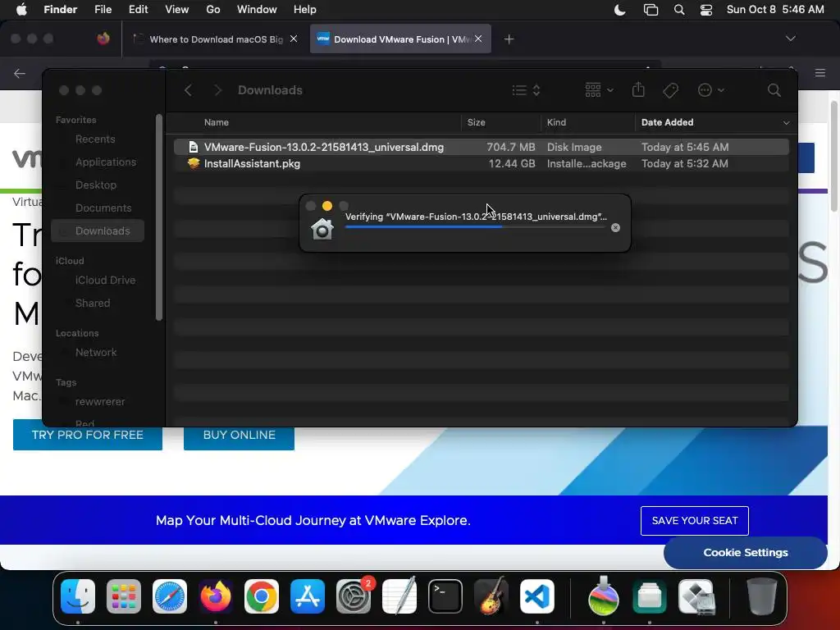The image size is (840, 630).
Task: Open the Go menu
Action: pos(213,10)
